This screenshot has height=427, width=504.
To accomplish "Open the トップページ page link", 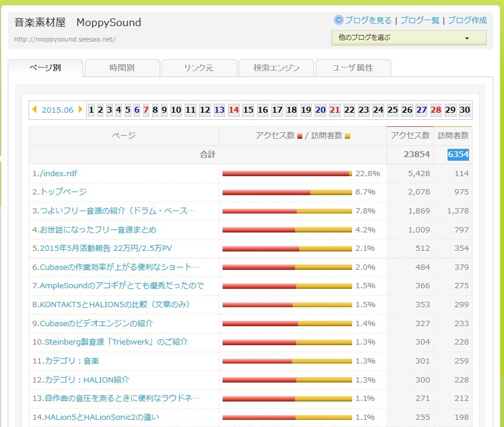I will click(63, 192).
